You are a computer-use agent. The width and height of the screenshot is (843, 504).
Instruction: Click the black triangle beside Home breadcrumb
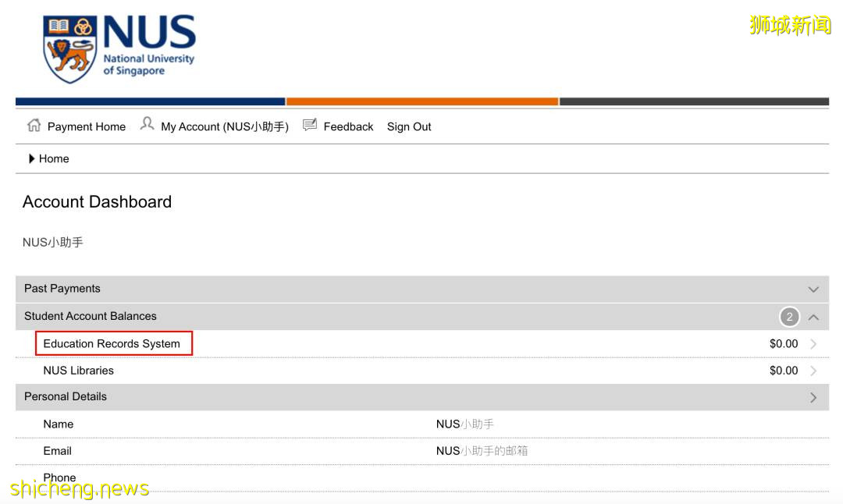pyautogui.click(x=31, y=158)
